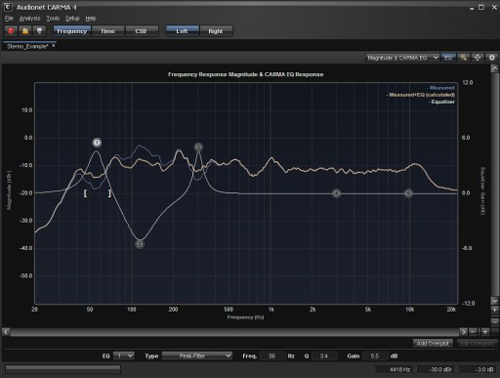
Task: Click the horizontal scrollbar left arrow
Action: (6, 332)
